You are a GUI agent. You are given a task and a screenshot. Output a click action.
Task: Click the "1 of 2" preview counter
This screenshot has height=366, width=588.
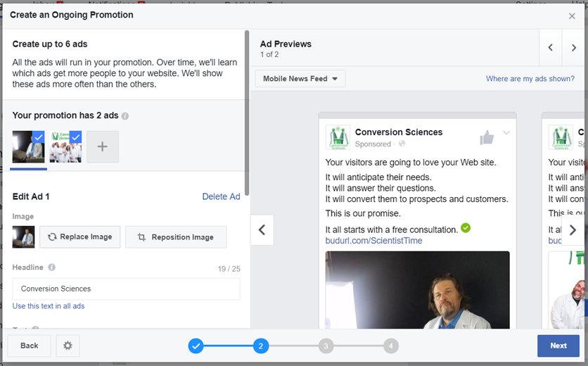269,54
